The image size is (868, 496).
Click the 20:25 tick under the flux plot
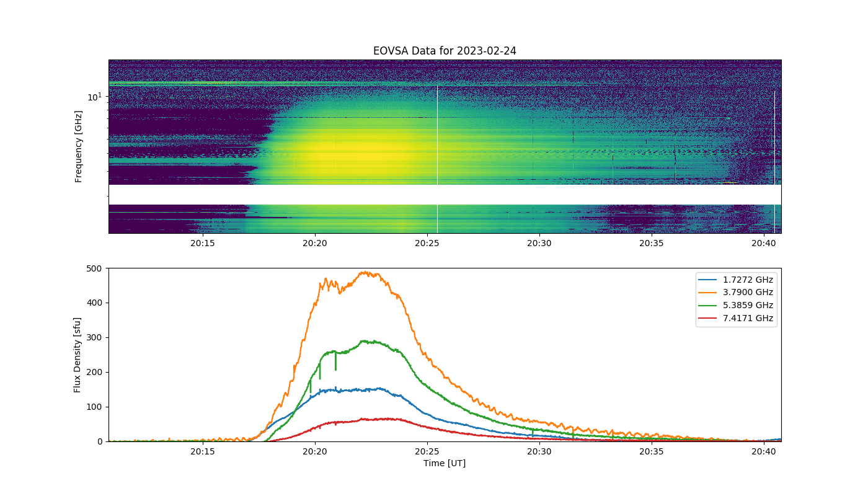point(427,451)
